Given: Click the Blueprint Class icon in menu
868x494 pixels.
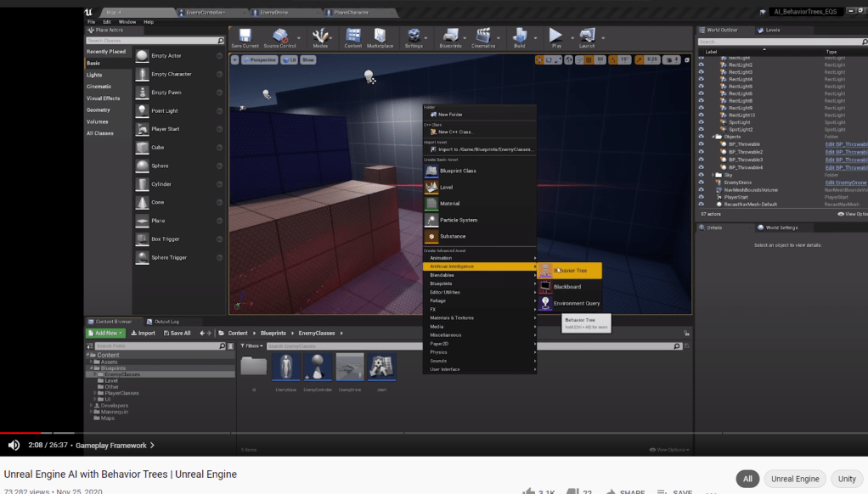Looking at the screenshot, I should 431,171.
